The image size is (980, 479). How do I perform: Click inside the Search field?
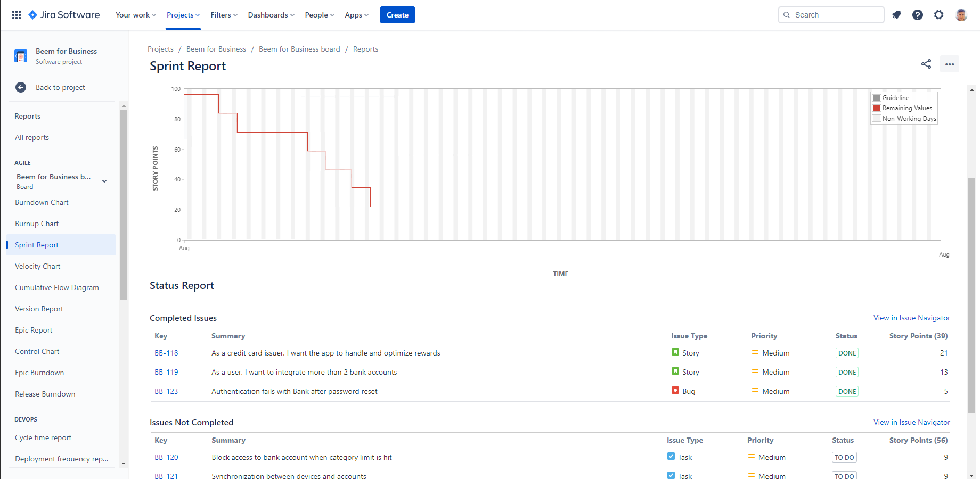831,14
